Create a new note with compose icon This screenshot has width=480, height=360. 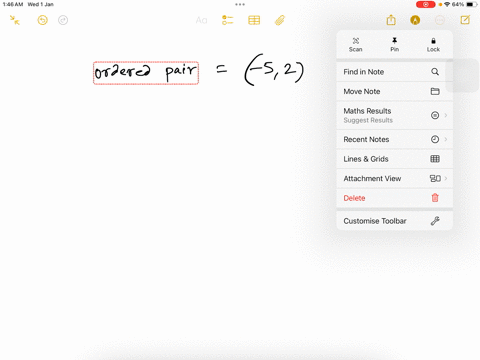click(465, 20)
